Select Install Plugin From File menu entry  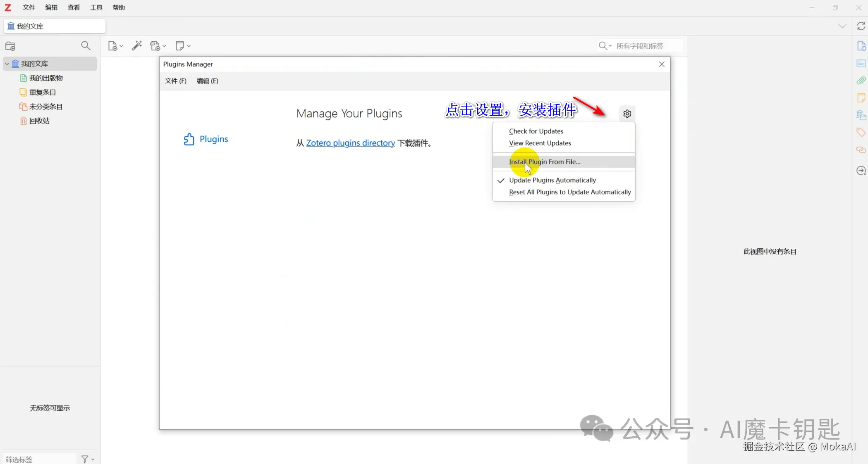[x=545, y=162]
